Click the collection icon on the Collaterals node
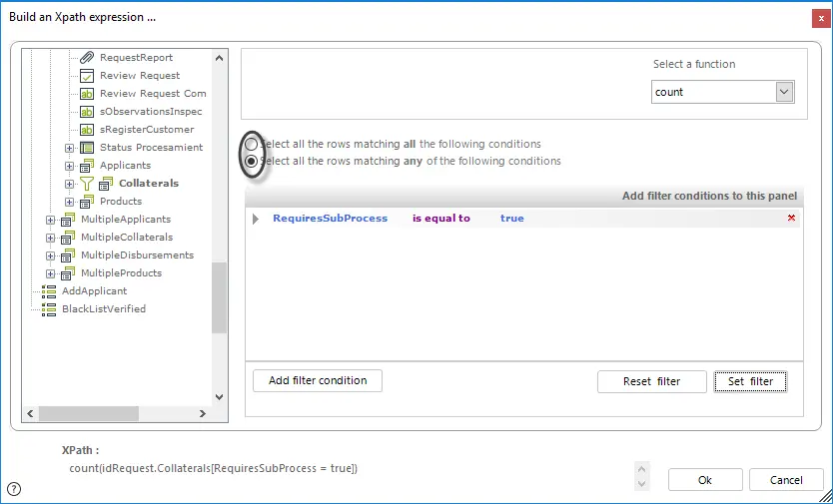 point(106,184)
